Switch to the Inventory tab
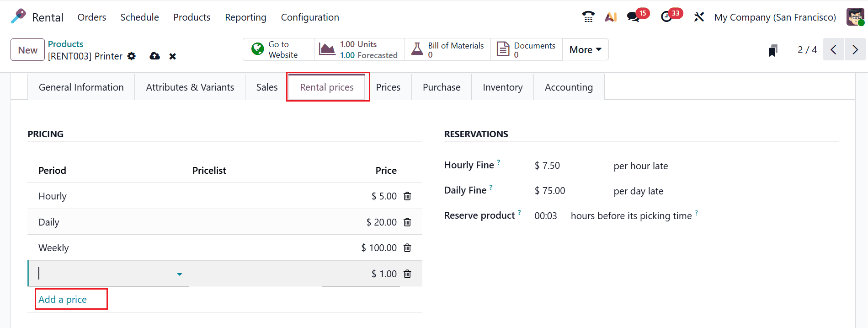The image size is (868, 328). click(x=502, y=87)
